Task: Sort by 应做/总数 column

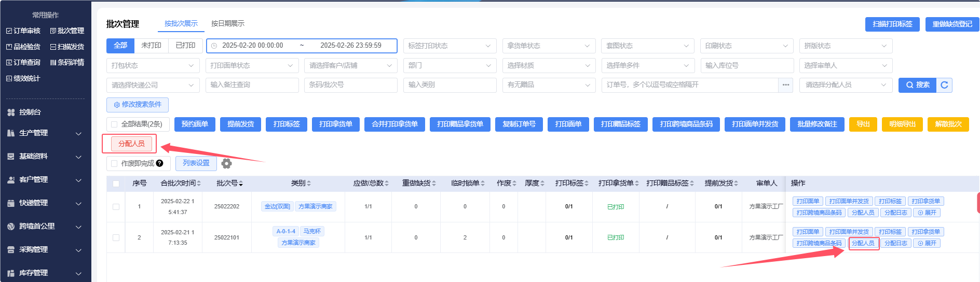Action: tap(387, 184)
